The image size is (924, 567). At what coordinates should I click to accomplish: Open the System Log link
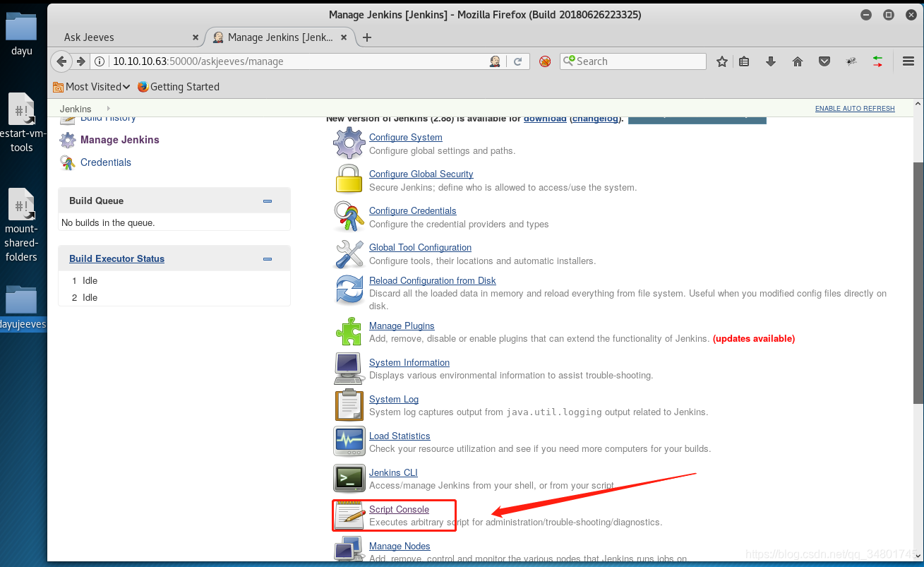394,400
